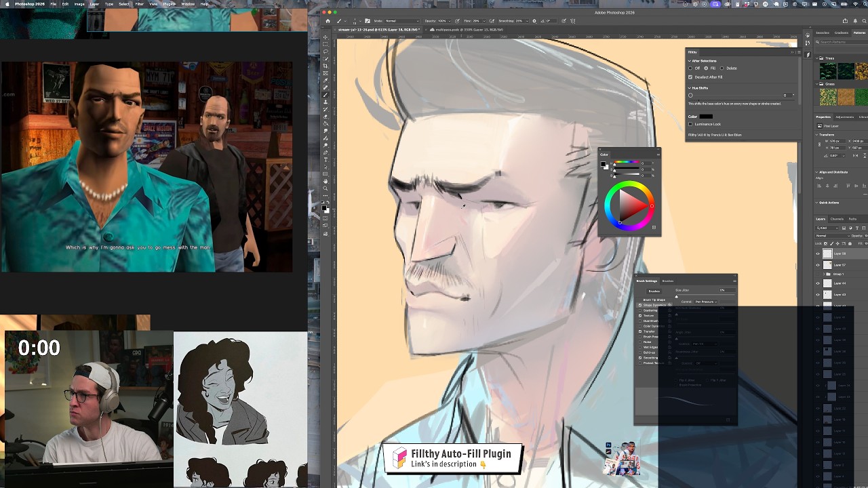Select the Brush tool in the toolbar

[325, 95]
